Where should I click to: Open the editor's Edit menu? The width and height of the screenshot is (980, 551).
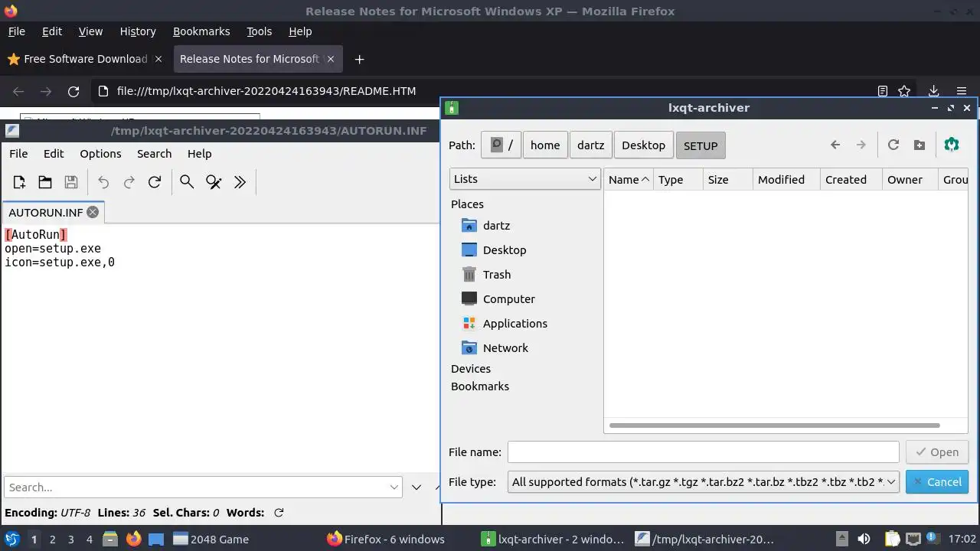click(x=54, y=154)
